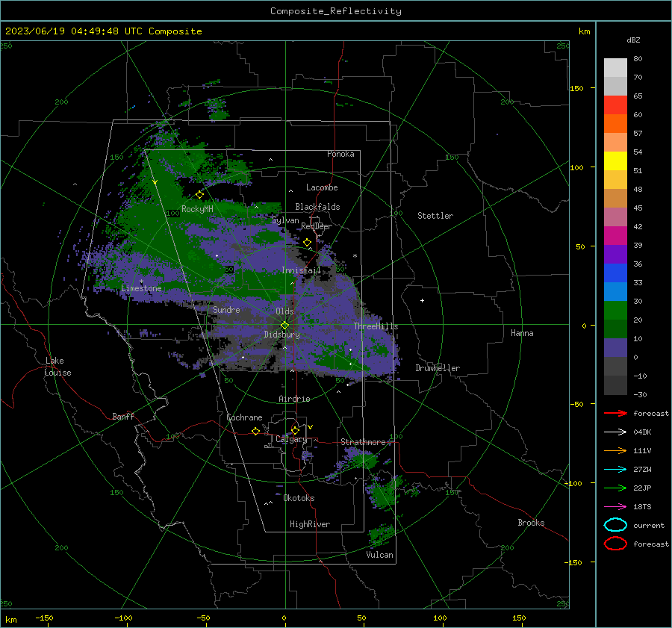Click the Lacombe label

point(322,187)
